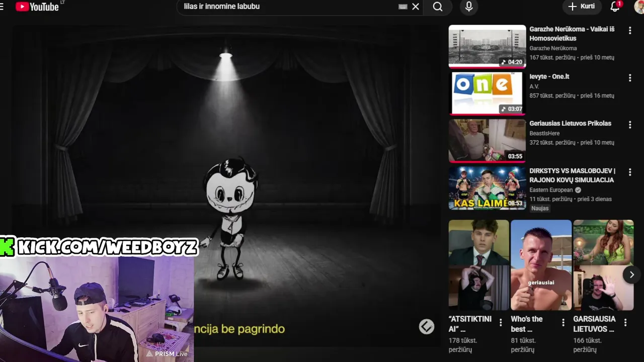
Task: Clear the search text with X
Action: (416, 7)
